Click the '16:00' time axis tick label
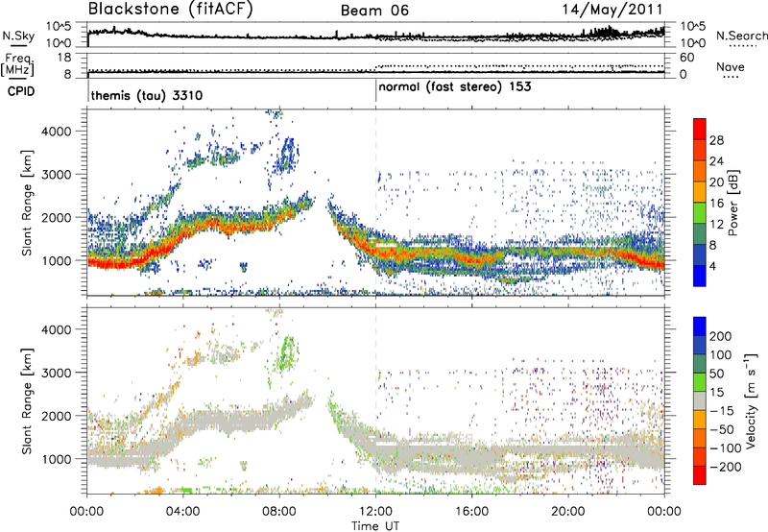The image size is (768, 532). [471, 512]
